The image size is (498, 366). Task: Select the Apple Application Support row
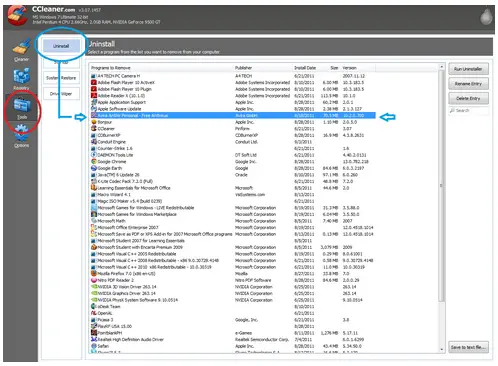(x=233, y=102)
